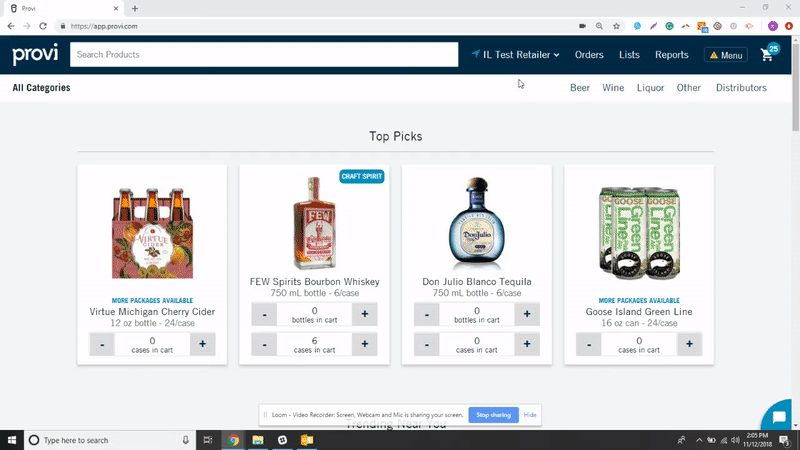Viewport: 800px width, 450px height.
Task: Reload the page
Action: [43, 26]
